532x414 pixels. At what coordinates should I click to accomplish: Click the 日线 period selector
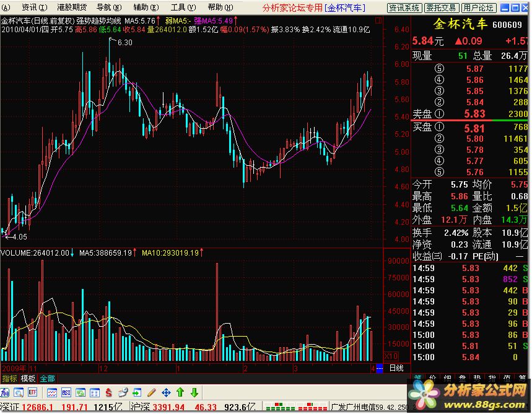pyautogui.click(x=396, y=368)
